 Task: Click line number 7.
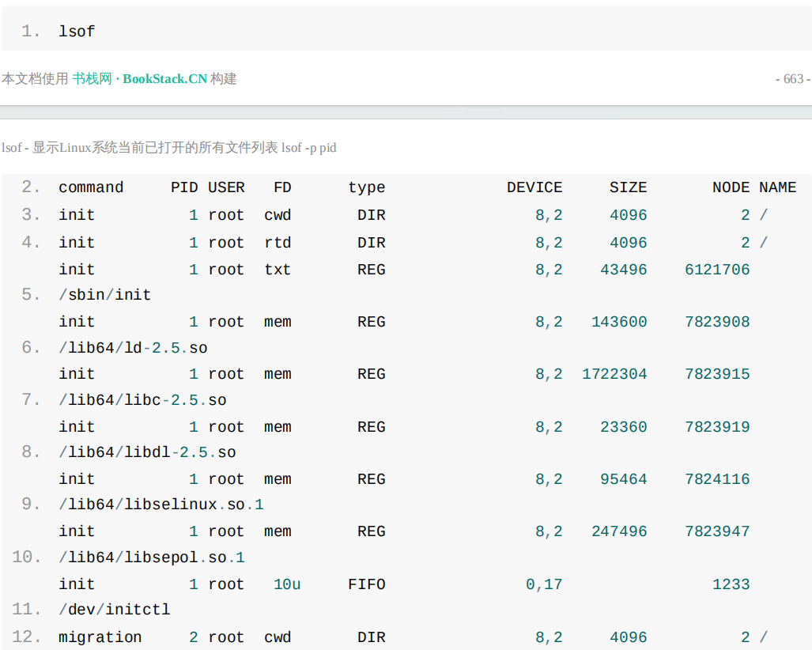click(31, 399)
